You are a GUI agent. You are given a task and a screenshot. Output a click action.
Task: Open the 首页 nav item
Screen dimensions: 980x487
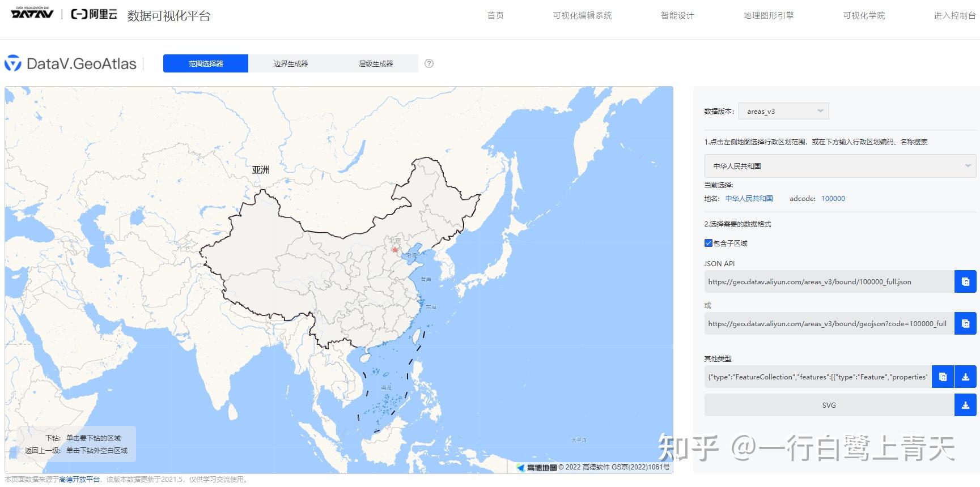[495, 15]
